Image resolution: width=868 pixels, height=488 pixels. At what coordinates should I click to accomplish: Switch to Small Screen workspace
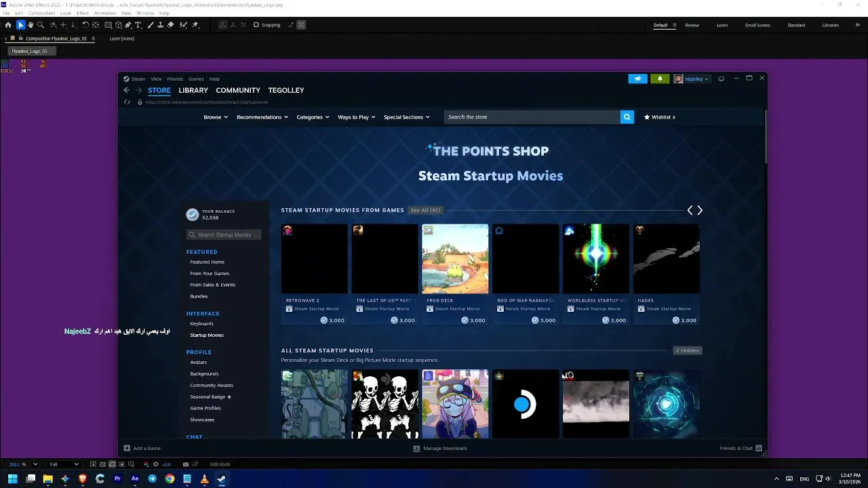pyautogui.click(x=757, y=25)
